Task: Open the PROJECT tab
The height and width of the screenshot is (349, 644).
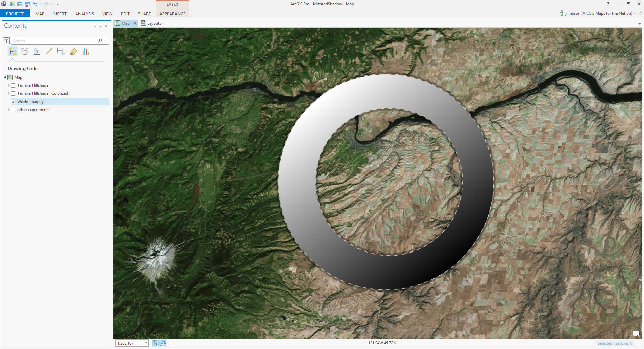Action: coord(15,14)
